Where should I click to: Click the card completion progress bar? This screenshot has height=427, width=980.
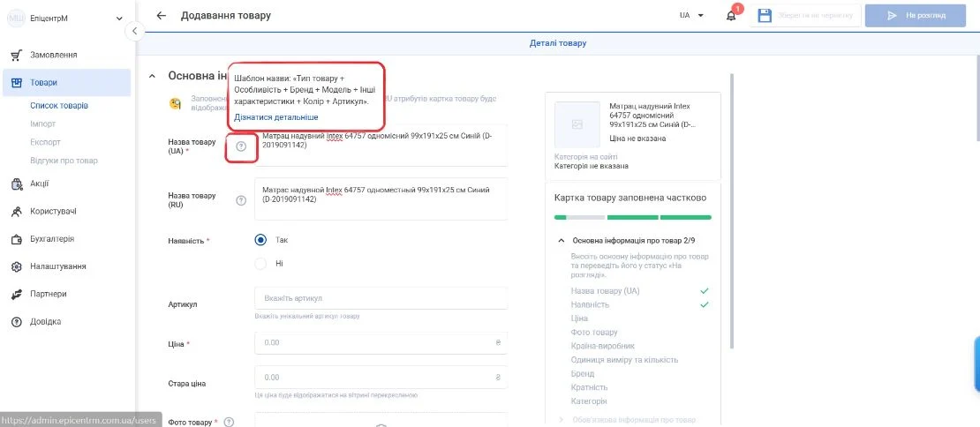tap(632, 217)
